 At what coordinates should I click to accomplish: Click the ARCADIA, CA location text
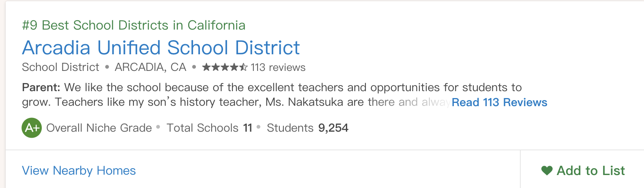click(150, 67)
